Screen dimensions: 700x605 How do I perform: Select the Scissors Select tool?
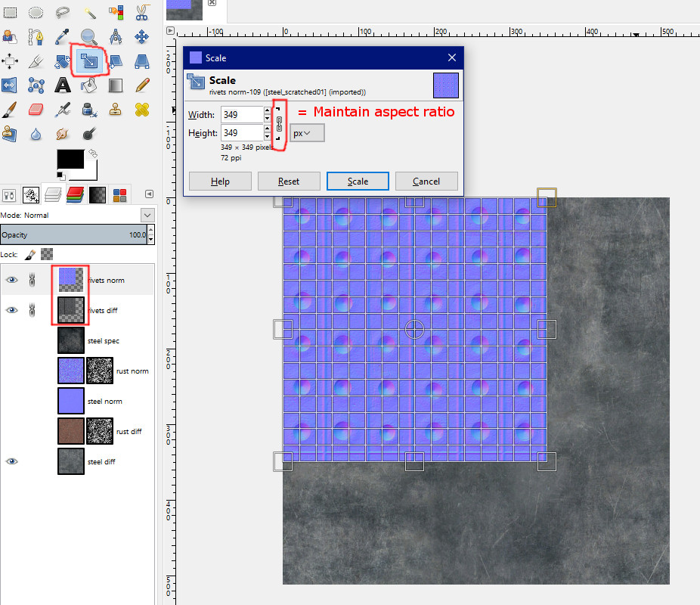(141, 12)
